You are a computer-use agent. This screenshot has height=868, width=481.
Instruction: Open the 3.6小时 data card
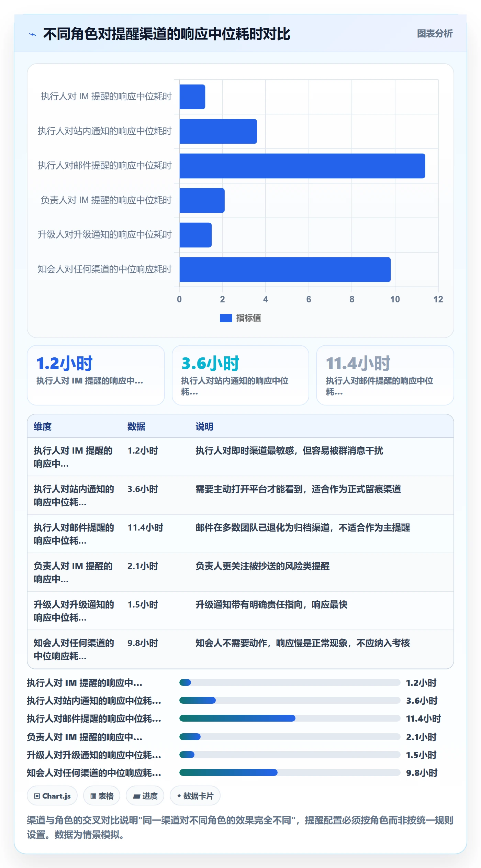click(x=240, y=375)
